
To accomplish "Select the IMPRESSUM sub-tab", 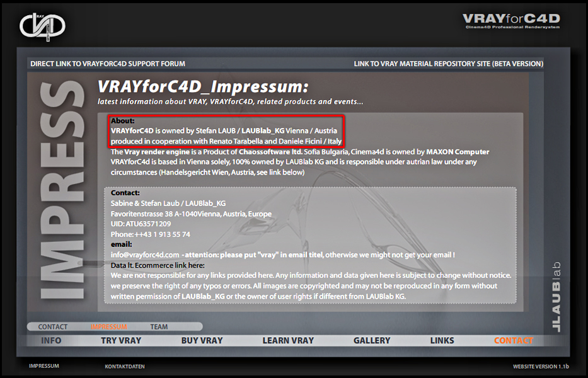I will click(109, 327).
